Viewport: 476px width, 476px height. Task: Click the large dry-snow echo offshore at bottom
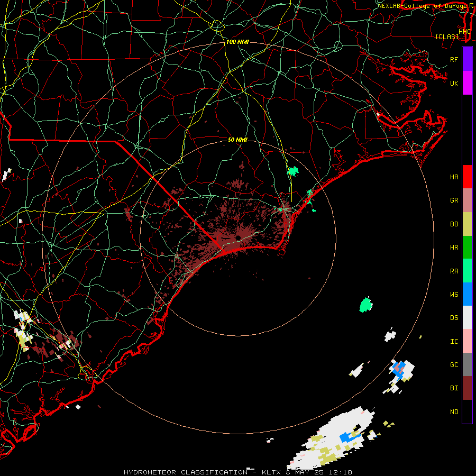click(331, 437)
